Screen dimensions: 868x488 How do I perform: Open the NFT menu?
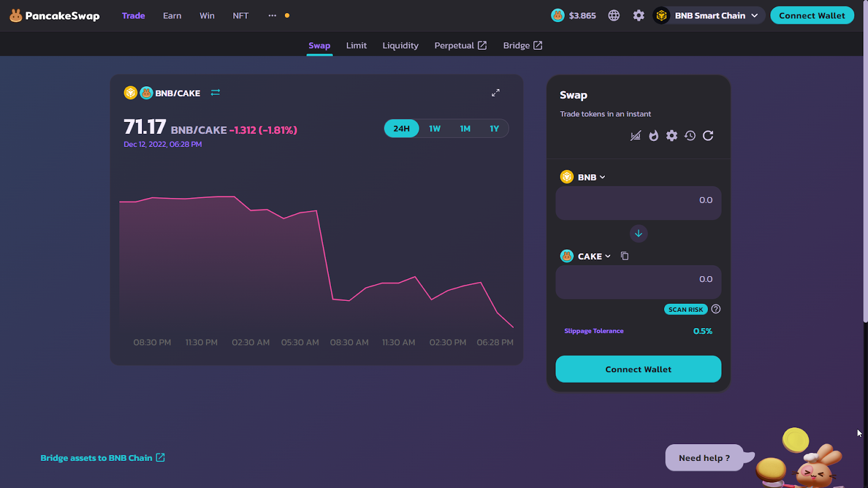tap(240, 16)
